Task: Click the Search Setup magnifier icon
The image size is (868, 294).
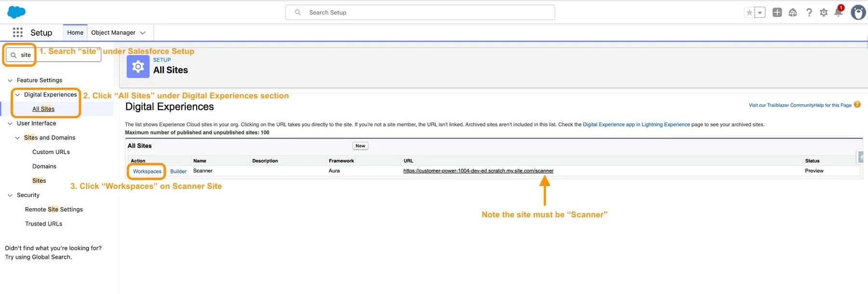Action: [298, 13]
